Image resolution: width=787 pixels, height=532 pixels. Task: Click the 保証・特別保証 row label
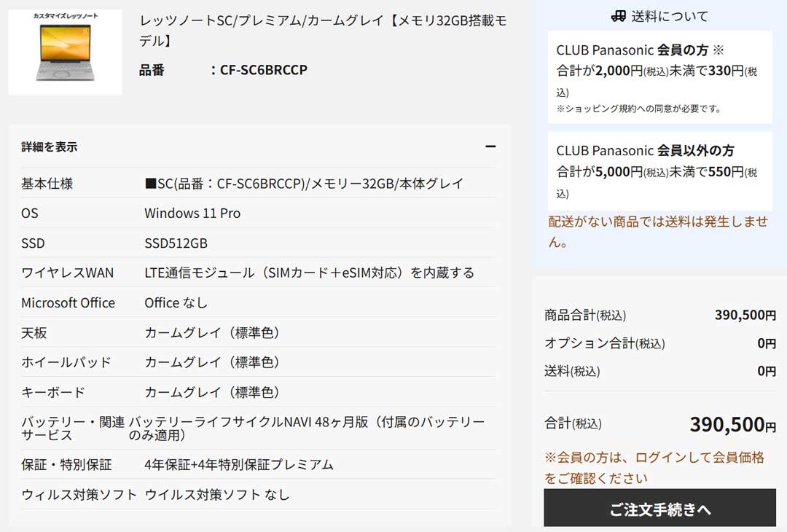(x=66, y=465)
